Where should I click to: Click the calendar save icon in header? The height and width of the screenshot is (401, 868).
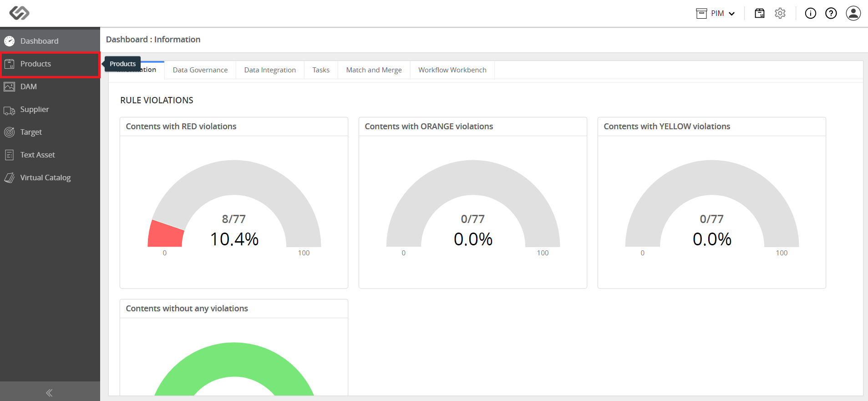tap(760, 13)
